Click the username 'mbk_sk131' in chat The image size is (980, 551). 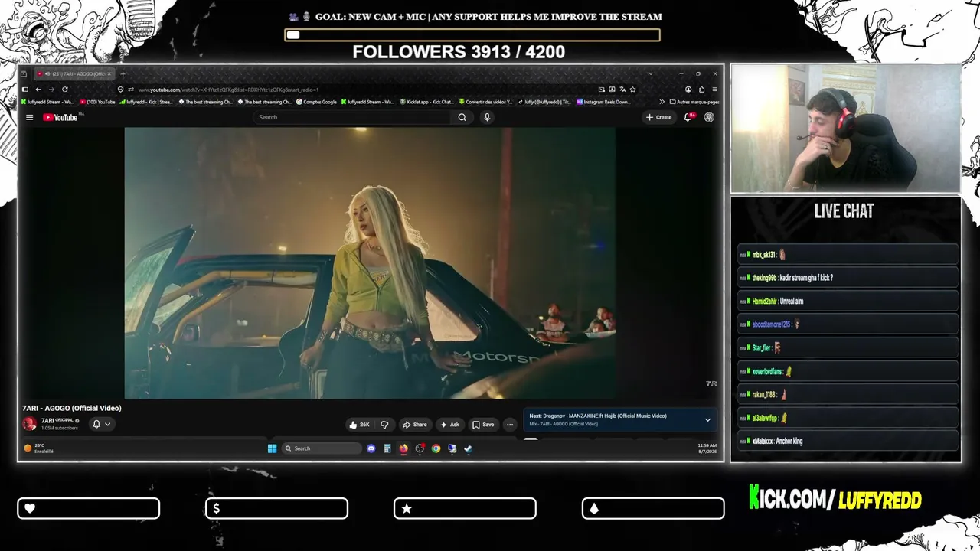764,255
